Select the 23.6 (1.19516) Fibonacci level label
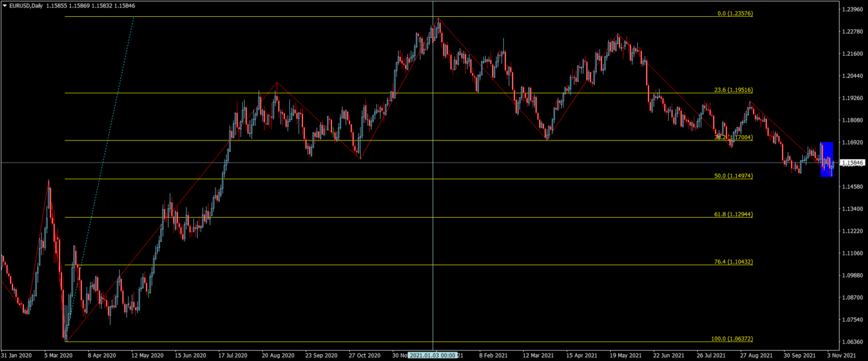The width and height of the screenshot is (868, 361). tap(733, 89)
